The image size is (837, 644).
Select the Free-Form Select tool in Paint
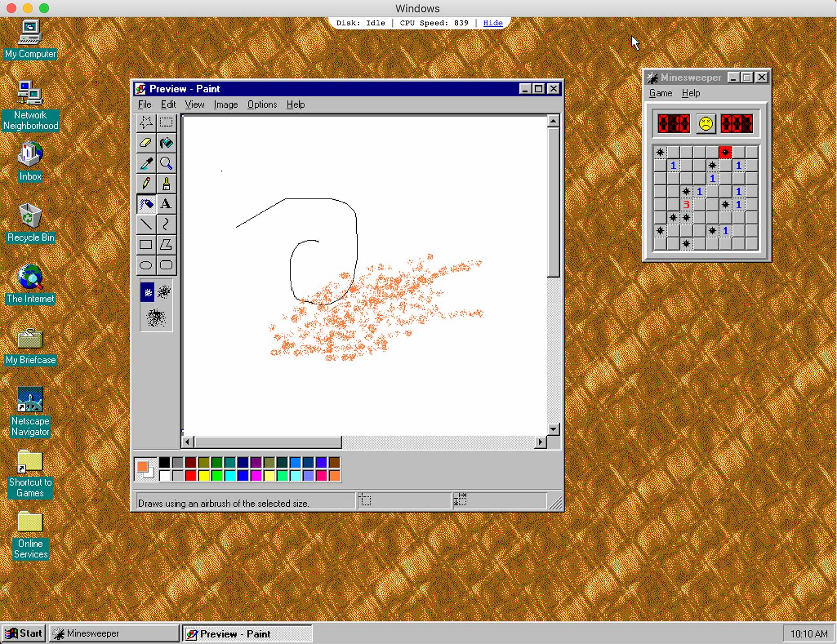[x=146, y=123]
